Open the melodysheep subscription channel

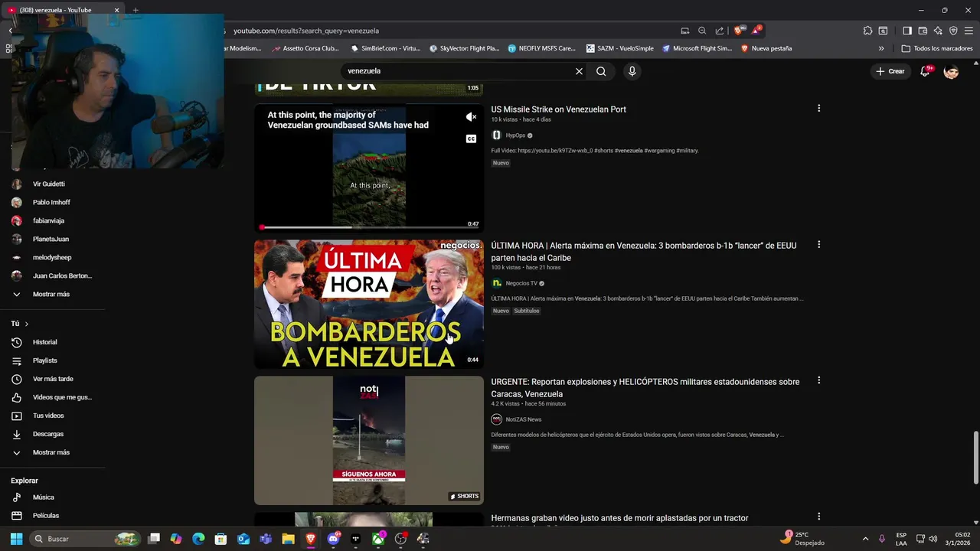[x=51, y=258]
